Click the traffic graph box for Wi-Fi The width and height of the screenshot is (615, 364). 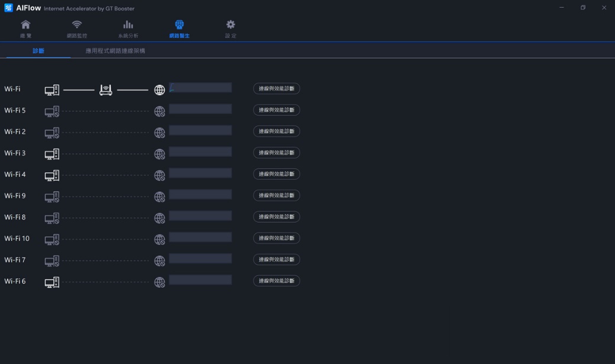[200, 88]
